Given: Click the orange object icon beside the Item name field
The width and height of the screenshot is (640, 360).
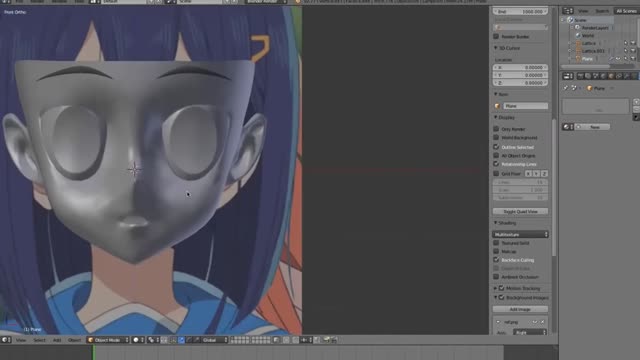Looking at the screenshot, I should 497,106.
